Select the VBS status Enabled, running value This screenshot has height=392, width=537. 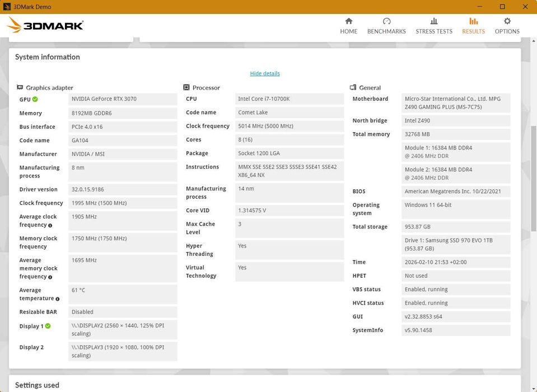[x=456, y=290]
